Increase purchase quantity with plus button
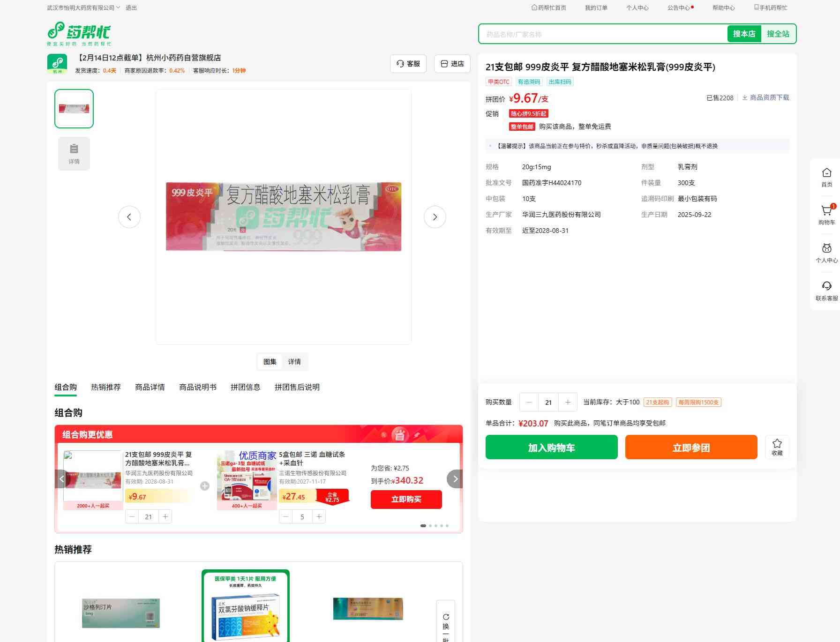This screenshot has width=840, height=642. [x=568, y=402]
